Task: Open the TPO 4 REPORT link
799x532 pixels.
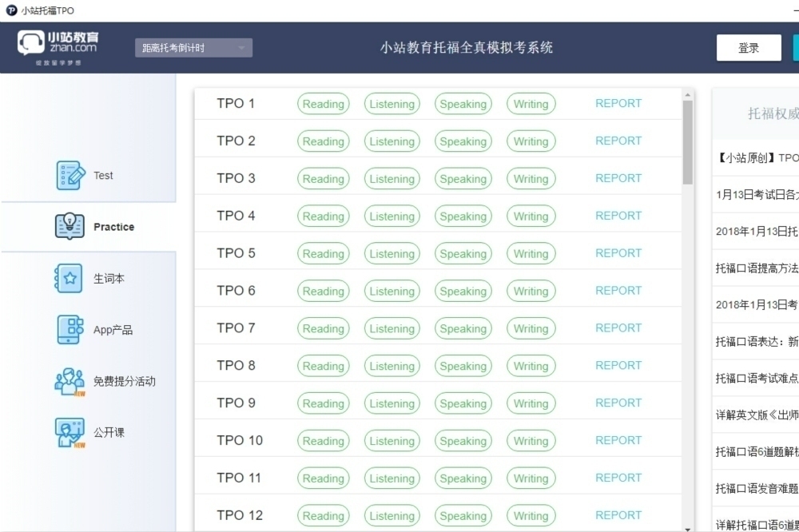Action: tap(618, 216)
